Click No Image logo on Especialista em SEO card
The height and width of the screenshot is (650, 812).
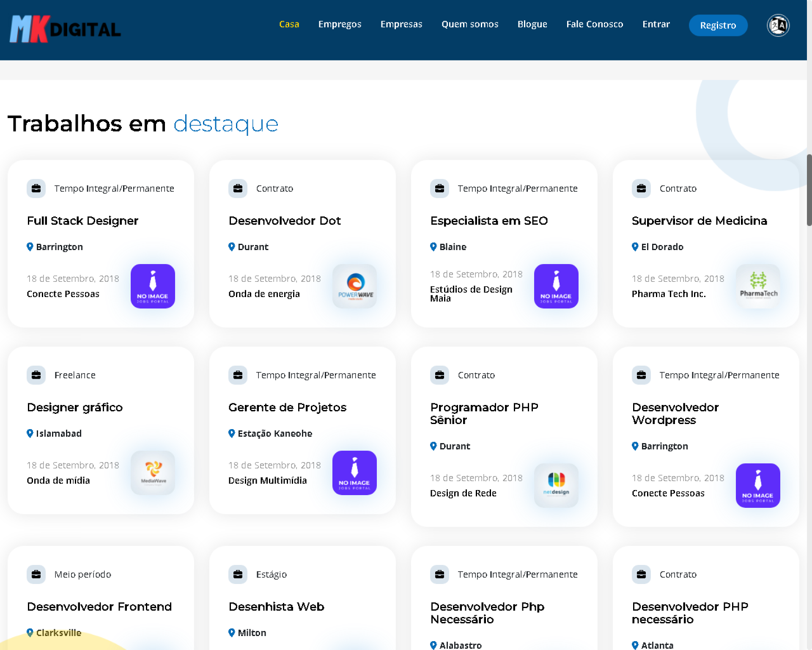point(556,286)
